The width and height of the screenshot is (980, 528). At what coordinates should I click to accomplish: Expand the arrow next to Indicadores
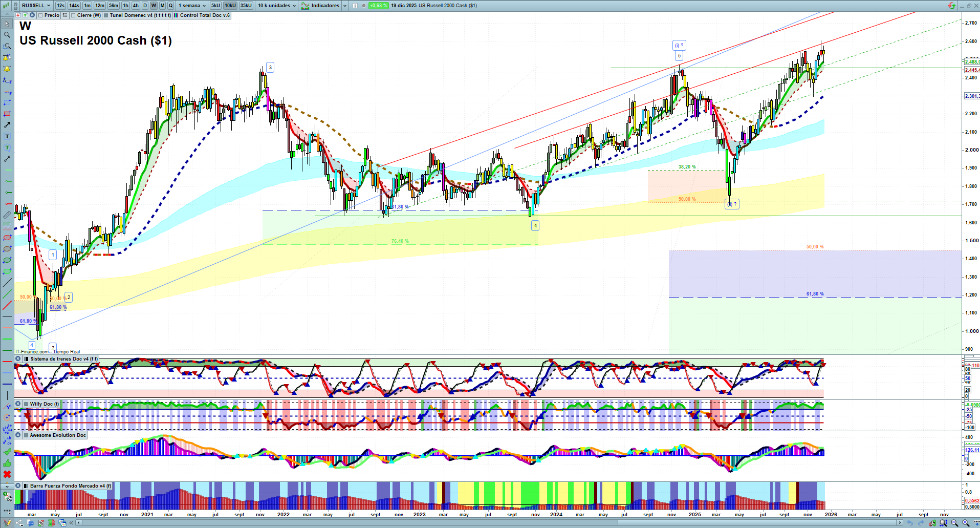point(345,6)
